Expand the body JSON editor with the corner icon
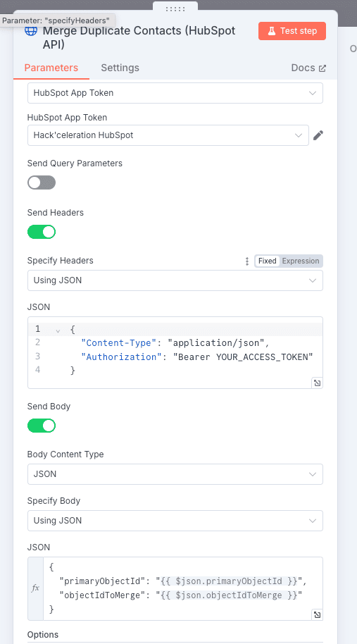357x644 pixels. tap(317, 614)
